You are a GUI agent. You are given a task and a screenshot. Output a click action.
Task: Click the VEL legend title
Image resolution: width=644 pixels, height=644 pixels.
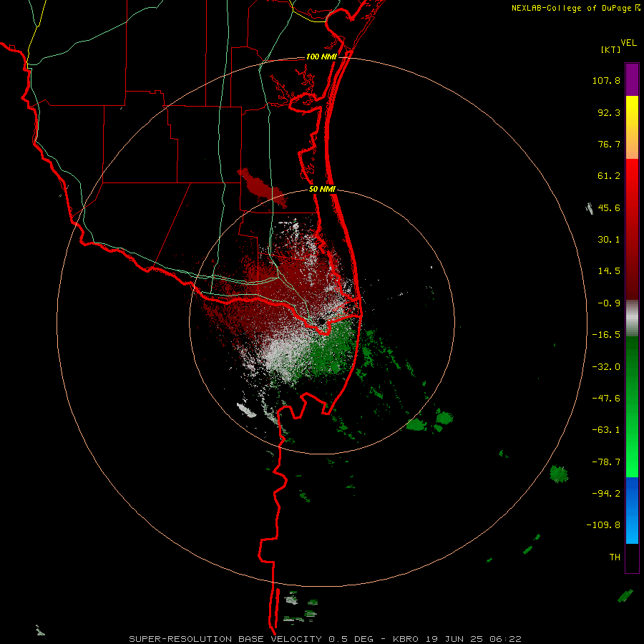[628, 42]
